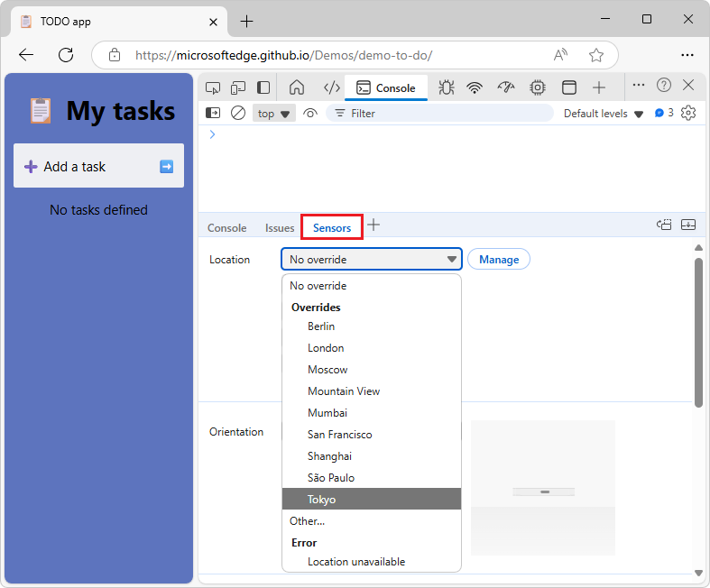Image resolution: width=710 pixels, height=588 pixels.
Task: Select Location unavailable error option
Action: point(372,562)
